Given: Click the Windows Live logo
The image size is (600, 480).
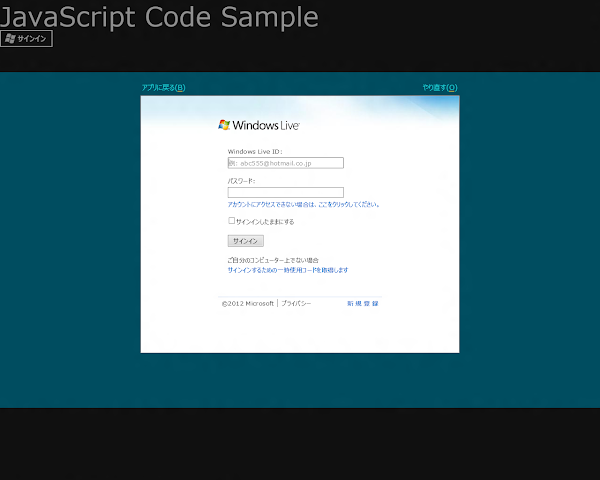Looking at the screenshot, I should pyautogui.click(x=259, y=125).
